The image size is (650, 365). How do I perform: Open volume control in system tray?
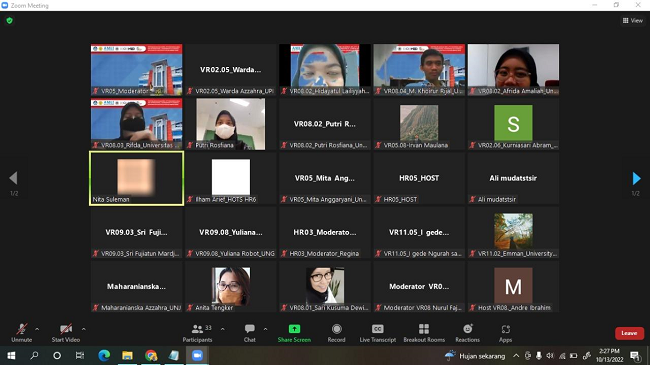point(550,355)
